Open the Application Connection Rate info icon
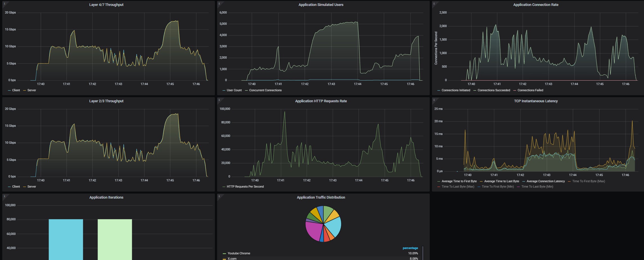 434,4
